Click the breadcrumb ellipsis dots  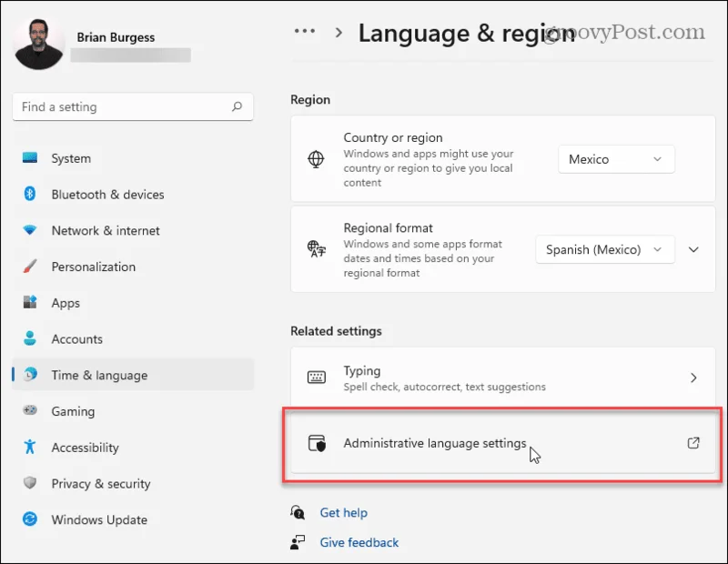coord(305,31)
